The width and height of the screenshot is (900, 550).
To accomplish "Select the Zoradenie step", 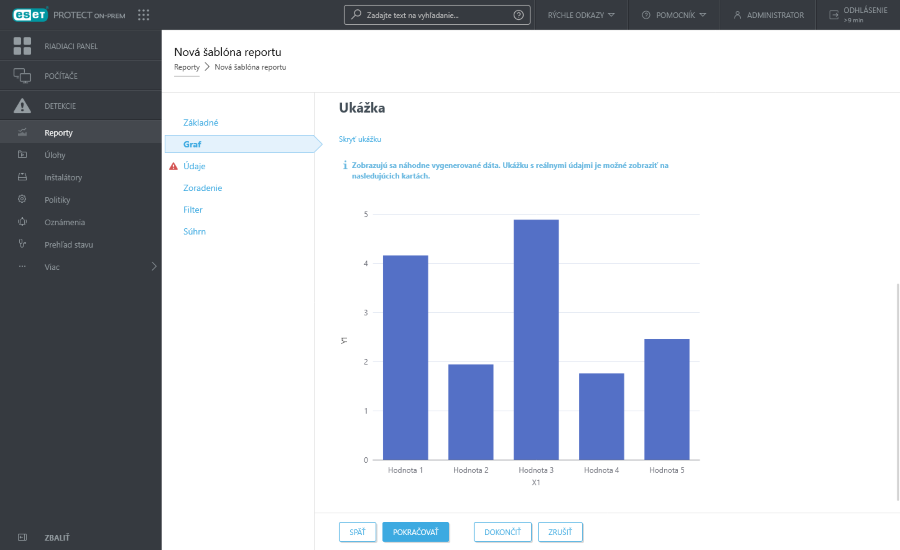I will tap(203, 188).
